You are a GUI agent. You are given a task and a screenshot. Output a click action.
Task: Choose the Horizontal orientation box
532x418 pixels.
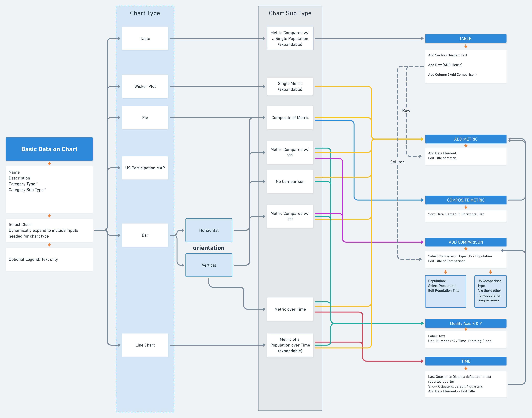pyautogui.click(x=209, y=230)
